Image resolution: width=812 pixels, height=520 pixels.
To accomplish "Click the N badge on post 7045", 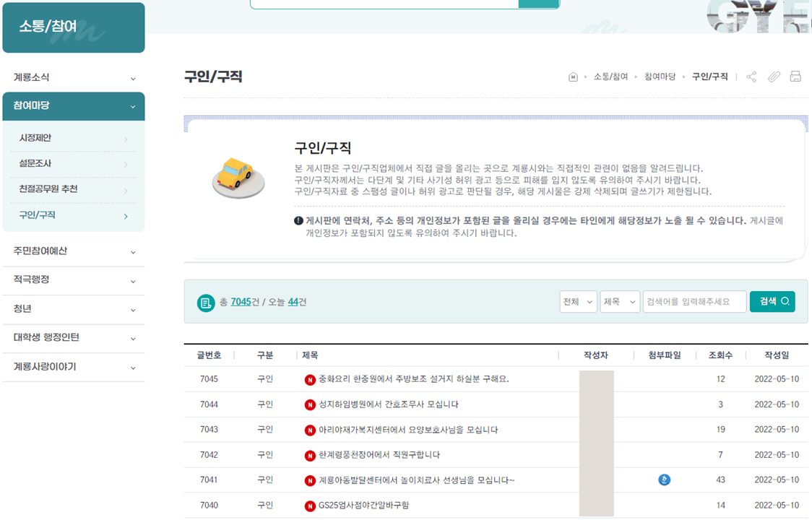I will pos(309,379).
